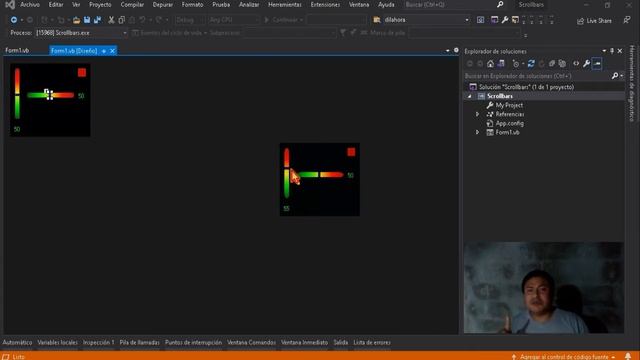Click the notifications bell in status bar

pyautogui.click(x=628, y=356)
